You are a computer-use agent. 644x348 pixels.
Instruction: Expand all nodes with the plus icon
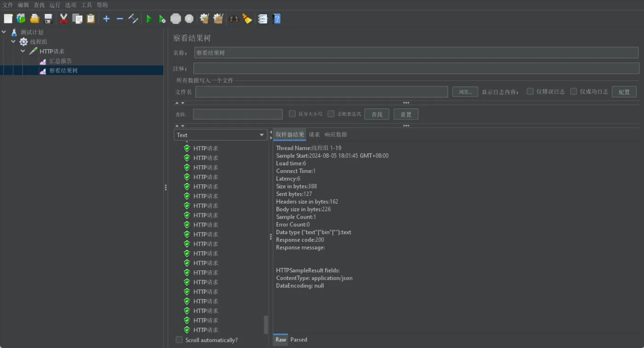[106, 19]
